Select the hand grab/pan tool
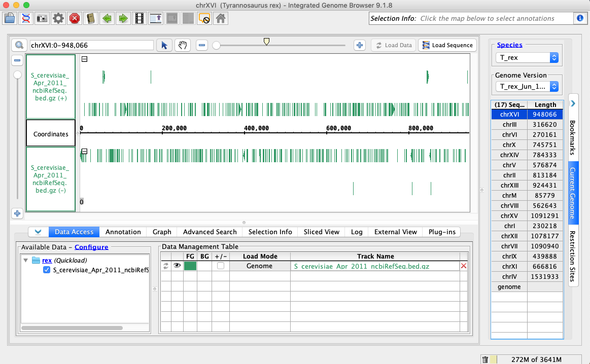The image size is (590, 364). 183,45
